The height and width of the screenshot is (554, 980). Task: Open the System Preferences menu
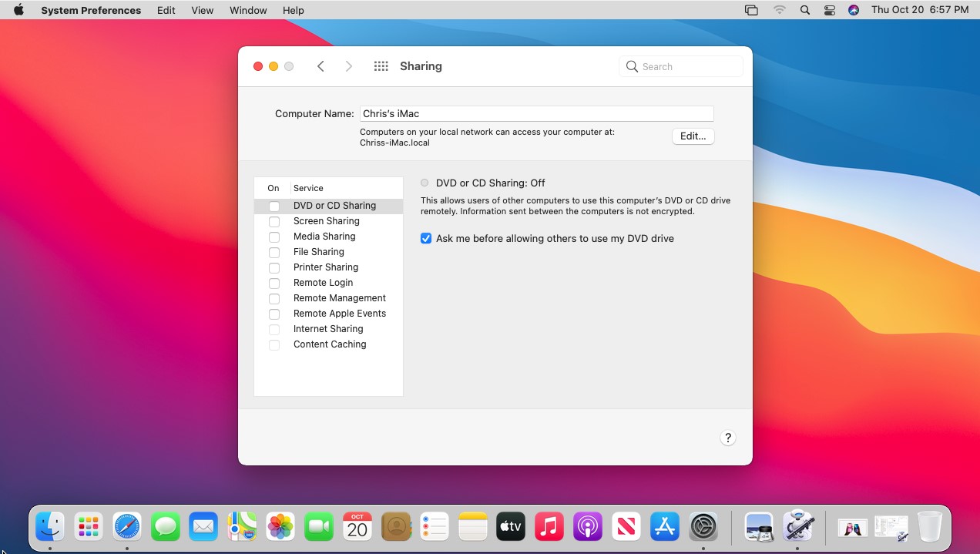(91, 10)
